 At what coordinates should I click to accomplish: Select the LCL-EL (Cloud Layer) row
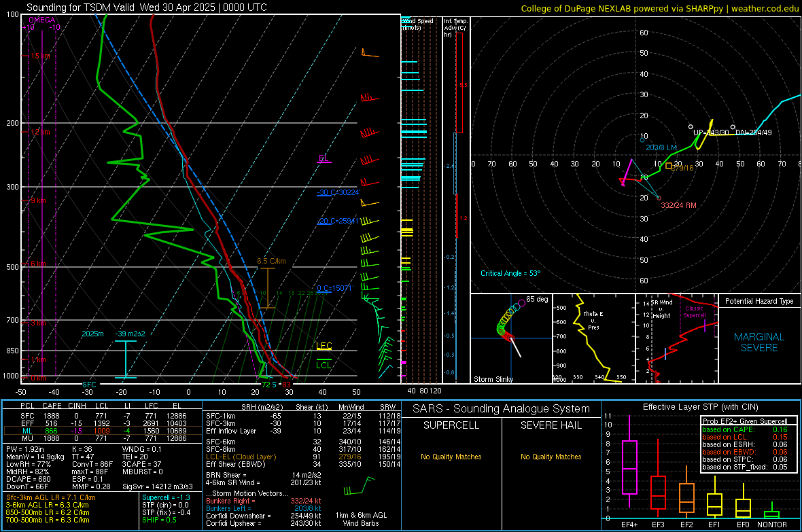point(303,457)
